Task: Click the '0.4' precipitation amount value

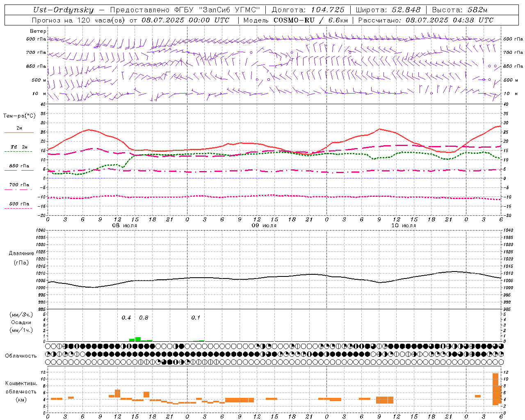Action: tap(126, 318)
